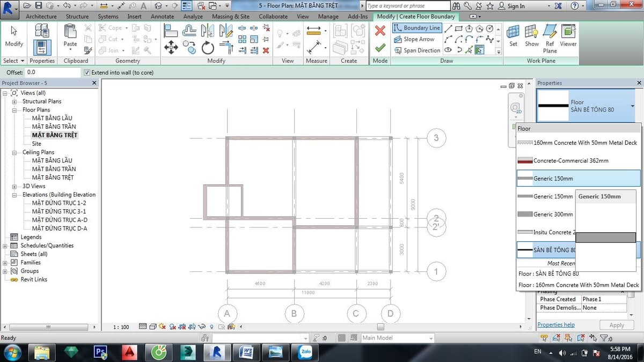This screenshot has height=362, width=644.
Task: Switch to the Annotate tab
Action: (x=162, y=16)
